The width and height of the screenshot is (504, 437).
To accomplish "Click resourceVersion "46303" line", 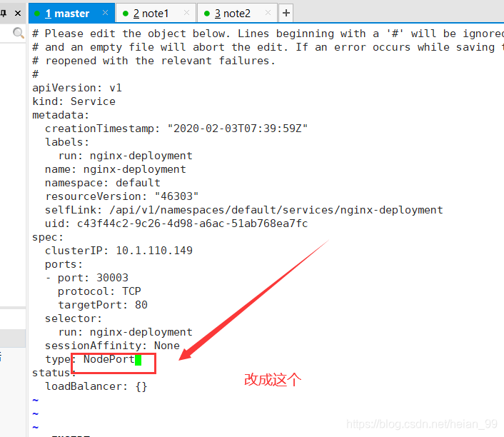I will coord(122,196).
